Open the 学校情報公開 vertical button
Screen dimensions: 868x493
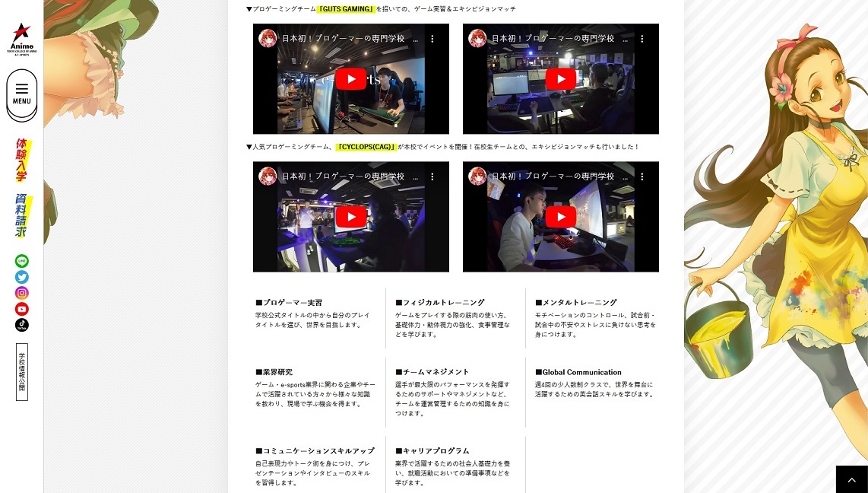pos(22,372)
